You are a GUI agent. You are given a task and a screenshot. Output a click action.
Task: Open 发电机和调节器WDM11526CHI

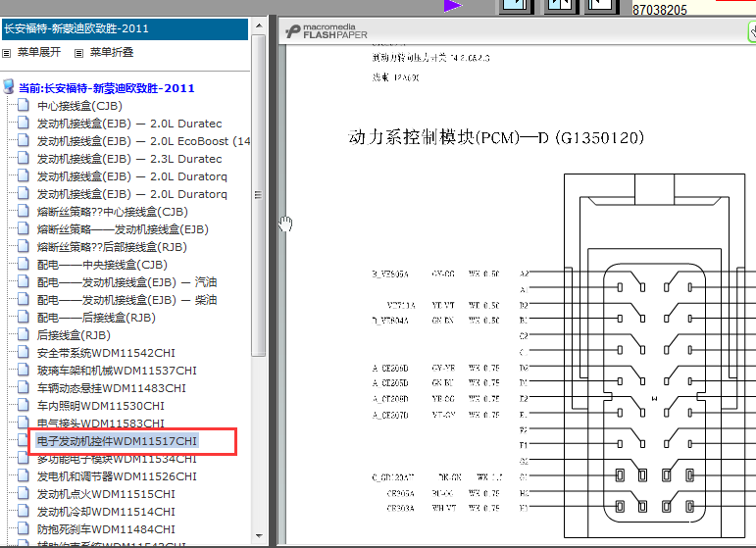[x=117, y=476]
